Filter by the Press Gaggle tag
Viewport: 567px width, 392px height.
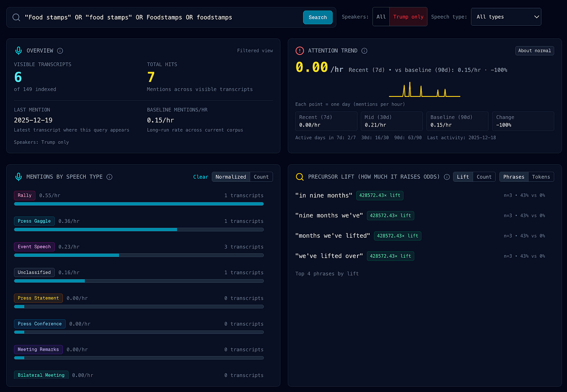[34, 221]
